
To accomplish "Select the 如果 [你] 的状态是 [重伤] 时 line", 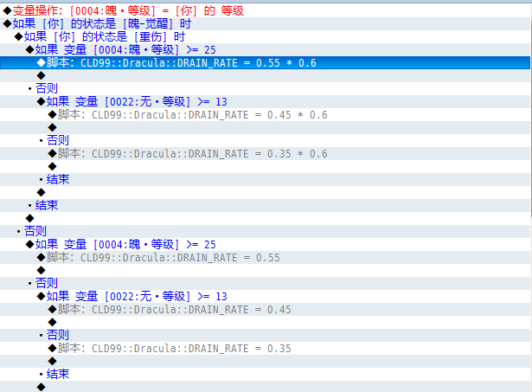I will pos(265,36).
